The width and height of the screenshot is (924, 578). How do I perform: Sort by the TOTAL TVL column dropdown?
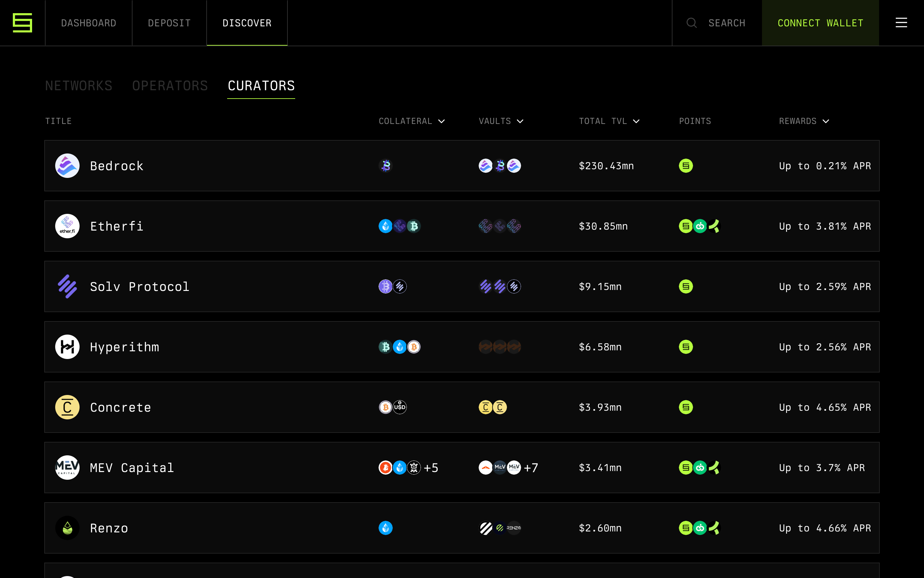[x=609, y=121]
